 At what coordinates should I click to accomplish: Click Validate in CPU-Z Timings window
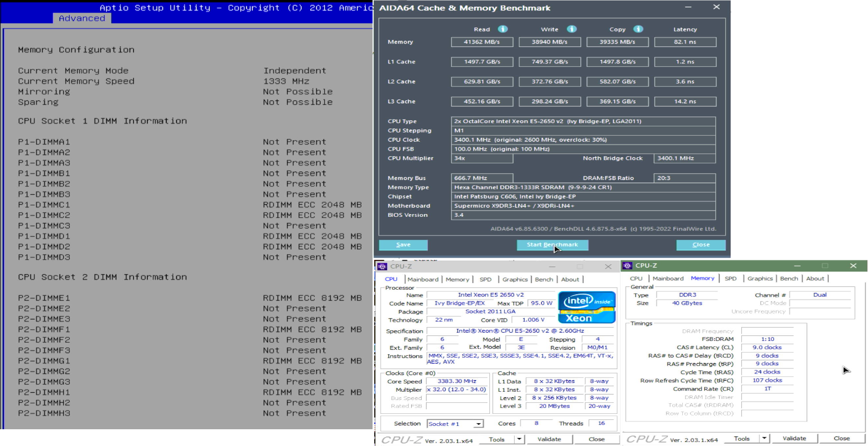[794, 439]
